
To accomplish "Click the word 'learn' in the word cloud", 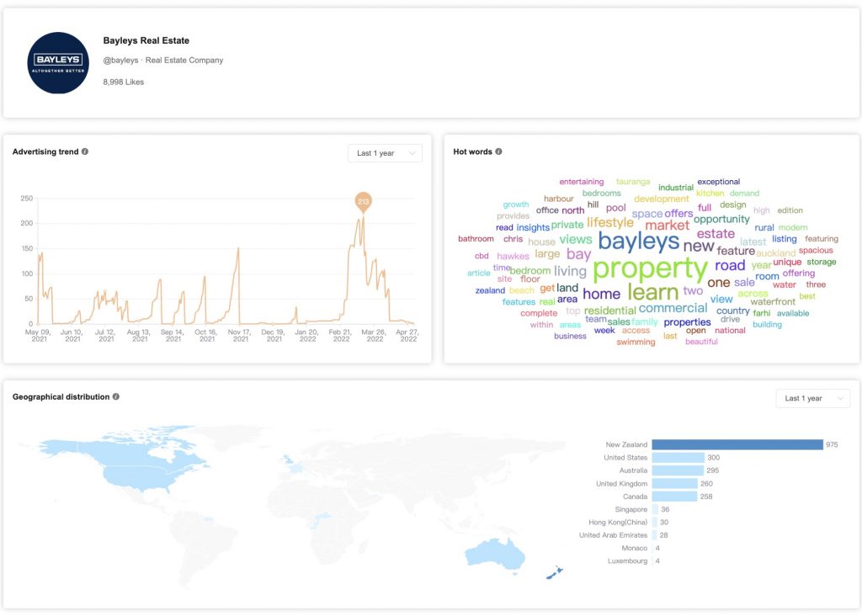I will [x=653, y=292].
